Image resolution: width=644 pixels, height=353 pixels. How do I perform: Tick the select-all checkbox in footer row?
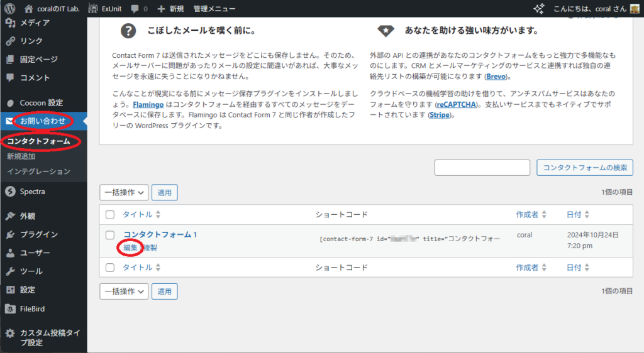click(x=110, y=268)
